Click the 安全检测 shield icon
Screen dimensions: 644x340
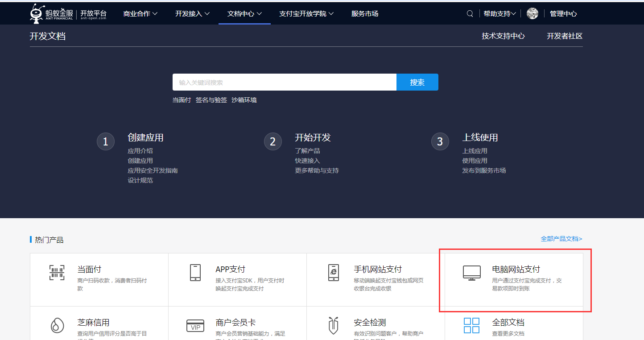click(333, 325)
